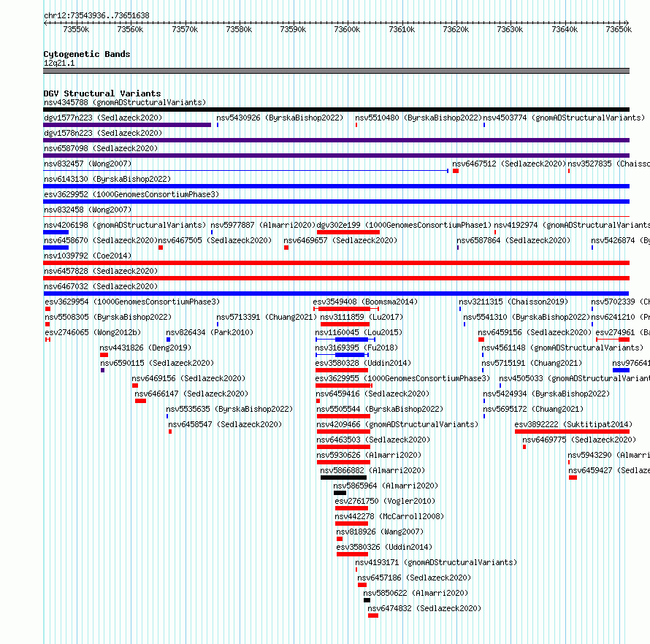Click the DGV Structural Variants track title
This screenshot has width=650, height=644.
[102, 93]
